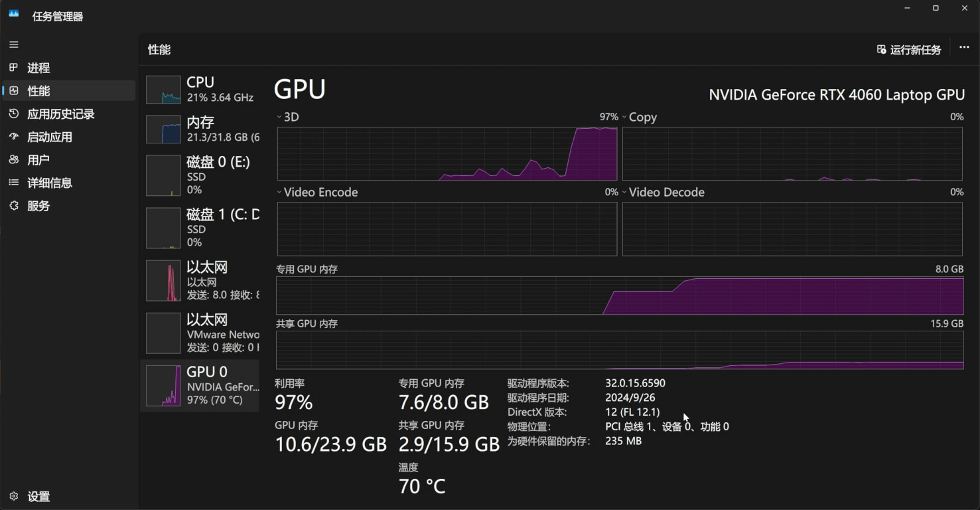Click the 专用 GPU 内存 usage graph
The height and width of the screenshot is (510, 980).
[x=619, y=296]
